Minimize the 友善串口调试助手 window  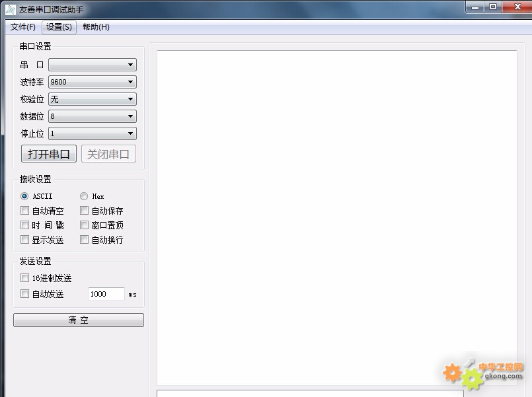pyautogui.click(x=475, y=7)
